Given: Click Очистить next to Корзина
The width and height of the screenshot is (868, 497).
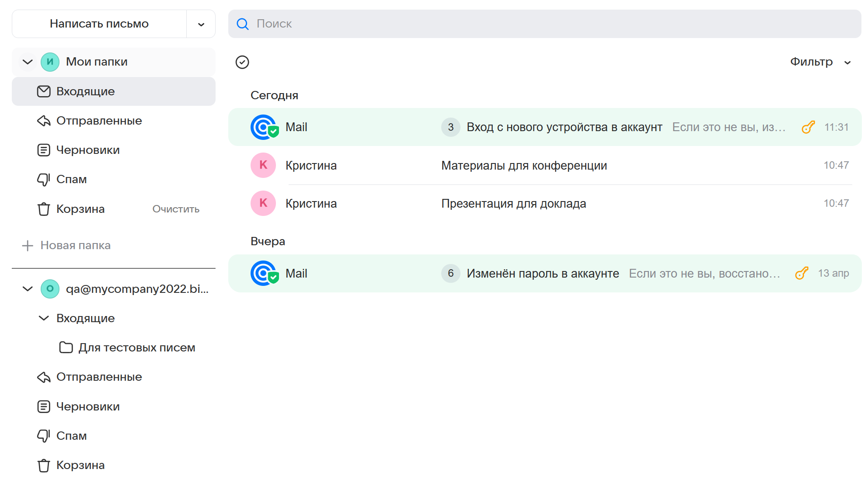Looking at the screenshot, I should coord(176,209).
